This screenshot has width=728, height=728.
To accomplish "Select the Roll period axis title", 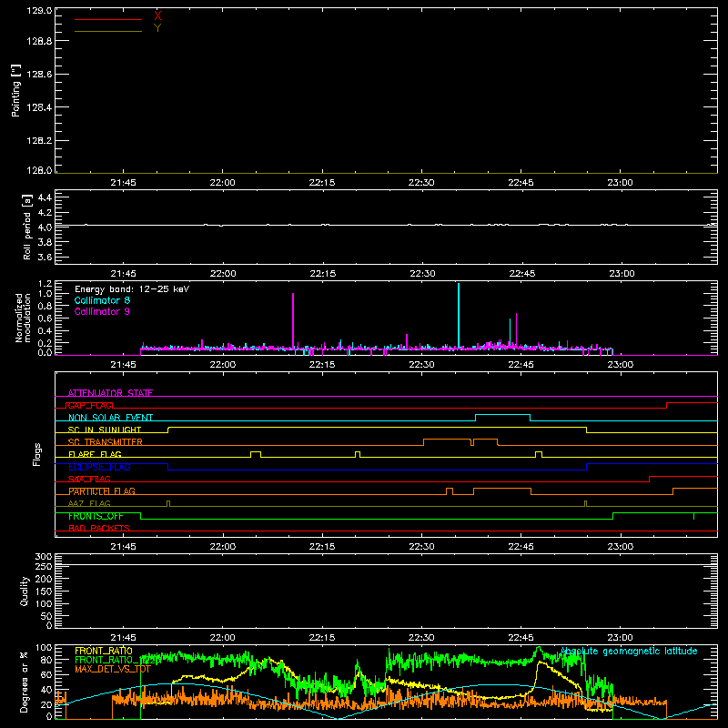I will [x=26, y=227].
